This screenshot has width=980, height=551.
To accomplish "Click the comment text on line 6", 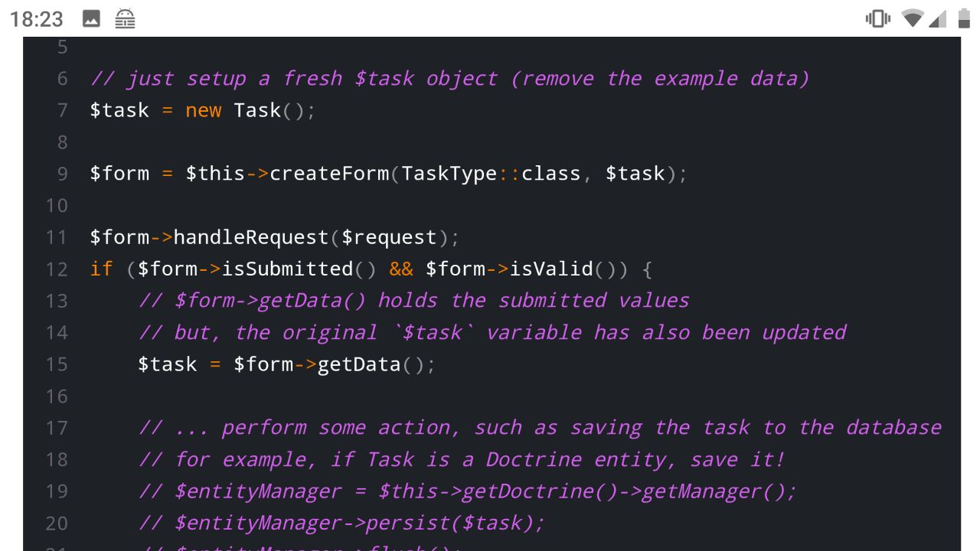I will coord(449,78).
